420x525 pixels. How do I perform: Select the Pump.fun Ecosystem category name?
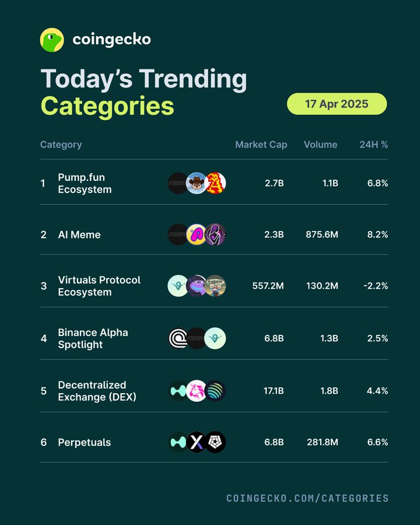point(85,183)
